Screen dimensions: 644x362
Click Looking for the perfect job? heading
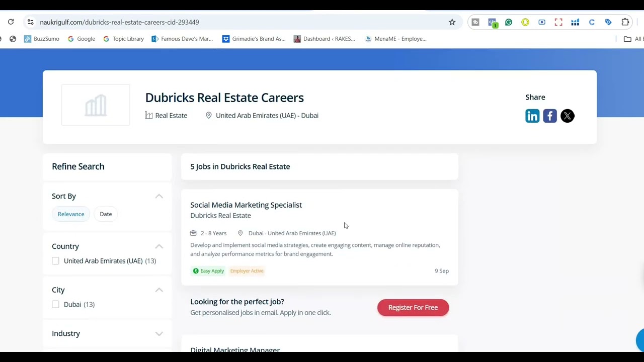(x=237, y=302)
